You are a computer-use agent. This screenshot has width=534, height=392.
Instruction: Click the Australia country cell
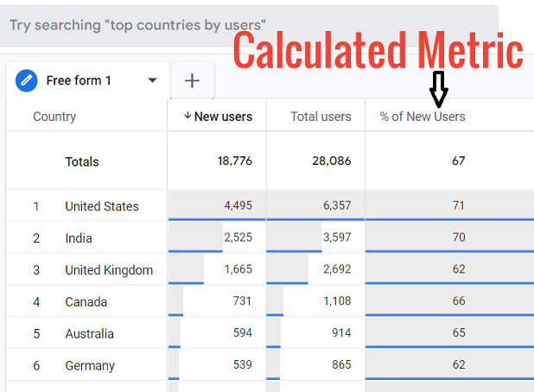pyautogui.click(x=89, y=334)
